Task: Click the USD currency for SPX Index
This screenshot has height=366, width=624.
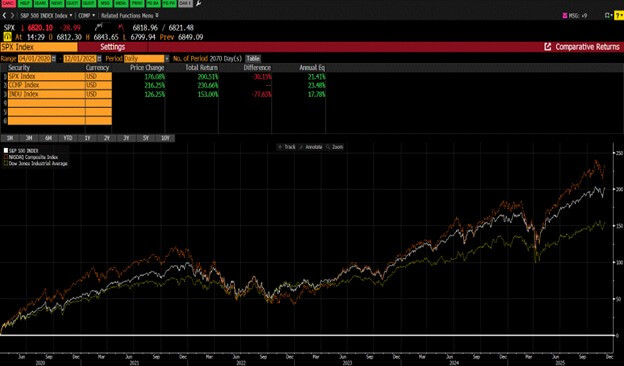Action: coord(98,76)
